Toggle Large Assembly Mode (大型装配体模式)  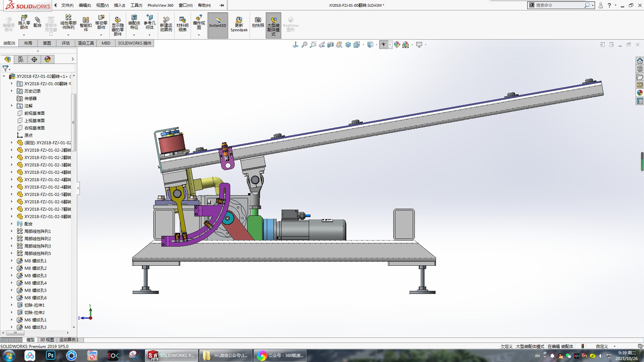point(274,25)
